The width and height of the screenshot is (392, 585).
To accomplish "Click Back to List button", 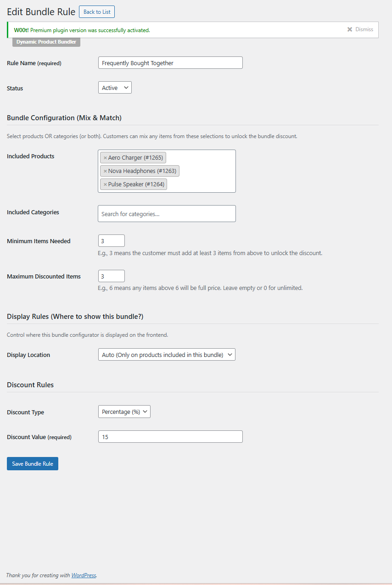I will (97, 12).
